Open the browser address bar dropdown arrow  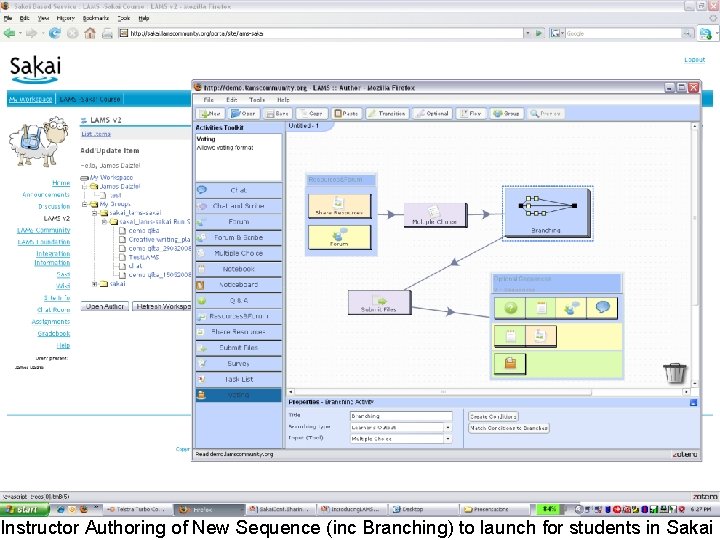coord(527,33)
